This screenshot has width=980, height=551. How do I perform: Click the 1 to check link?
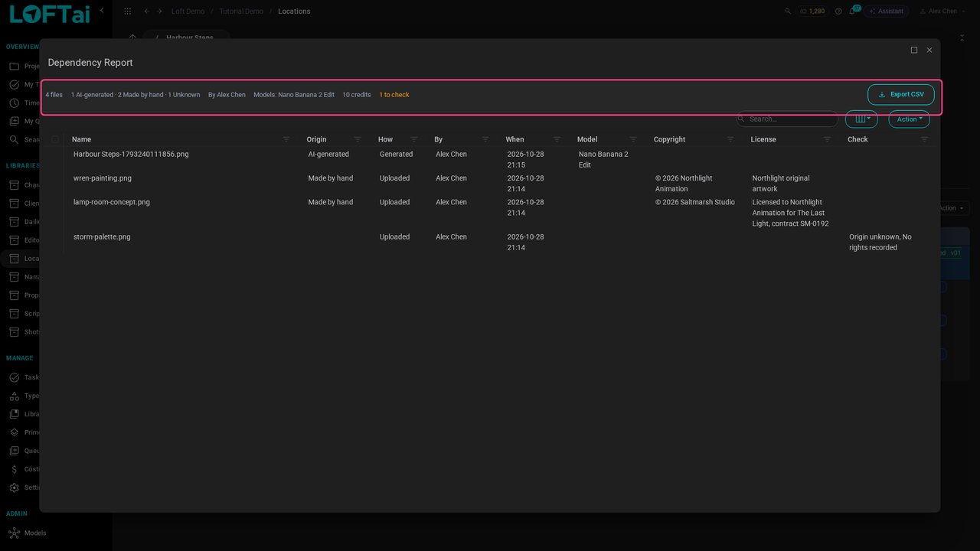(394, 95)
